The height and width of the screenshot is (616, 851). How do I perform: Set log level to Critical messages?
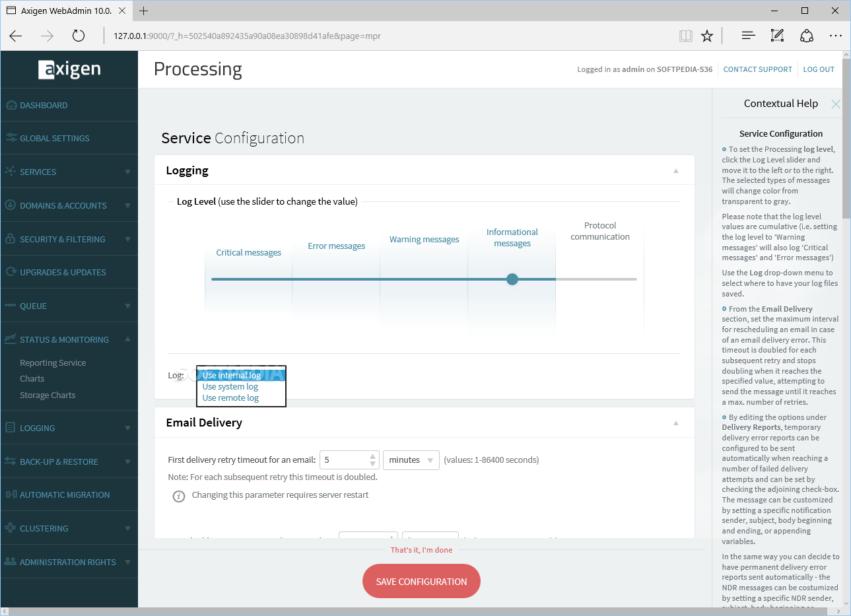click(x=248, y=252)
